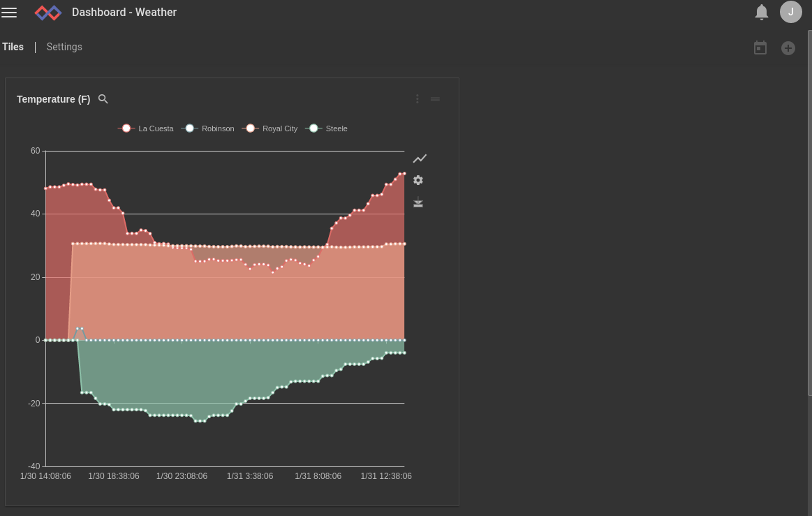Click the red and blue diamond app logo
Screen dimensions: 812x516
click(48, 13)
